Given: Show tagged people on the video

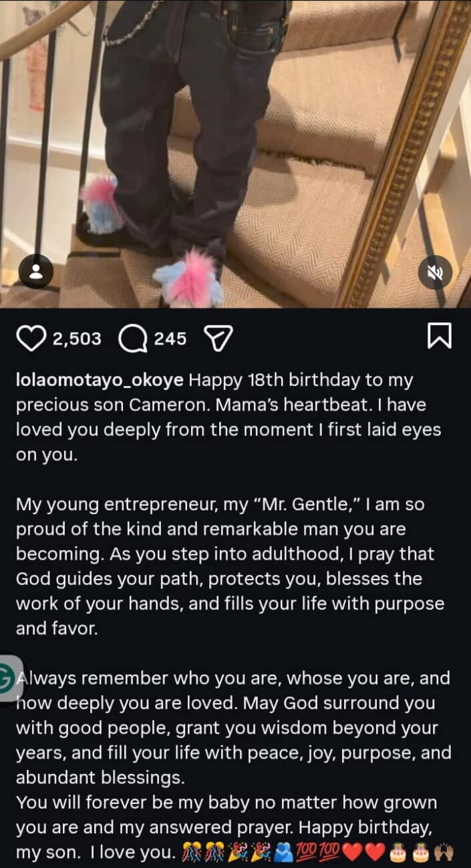Looking at the screenshot, I should [37, 272].
